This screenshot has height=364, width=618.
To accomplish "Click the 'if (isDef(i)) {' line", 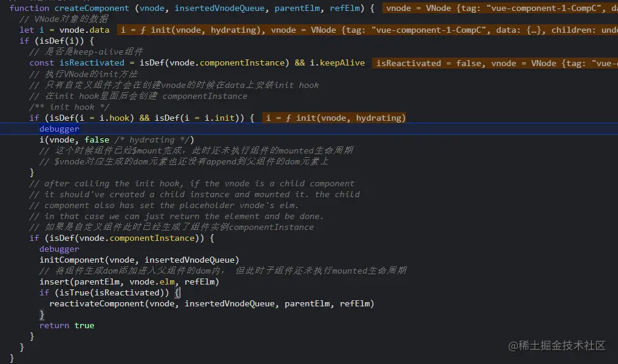I will click(x=56, y=41).
